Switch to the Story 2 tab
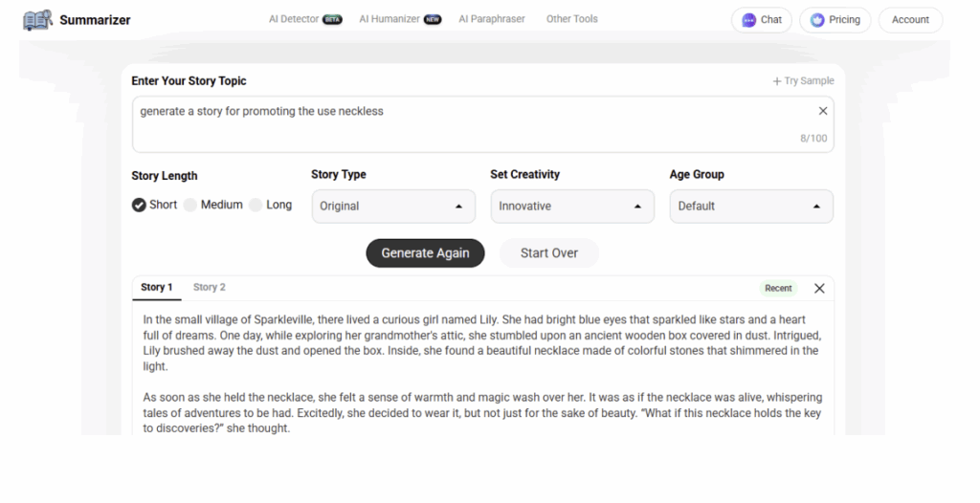Viewport: 980px width, 503px height. [x=209, y=287]
